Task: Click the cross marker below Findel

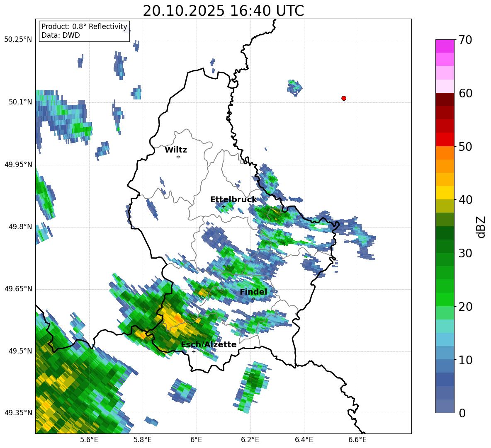Action: click(x=253, y=299)
